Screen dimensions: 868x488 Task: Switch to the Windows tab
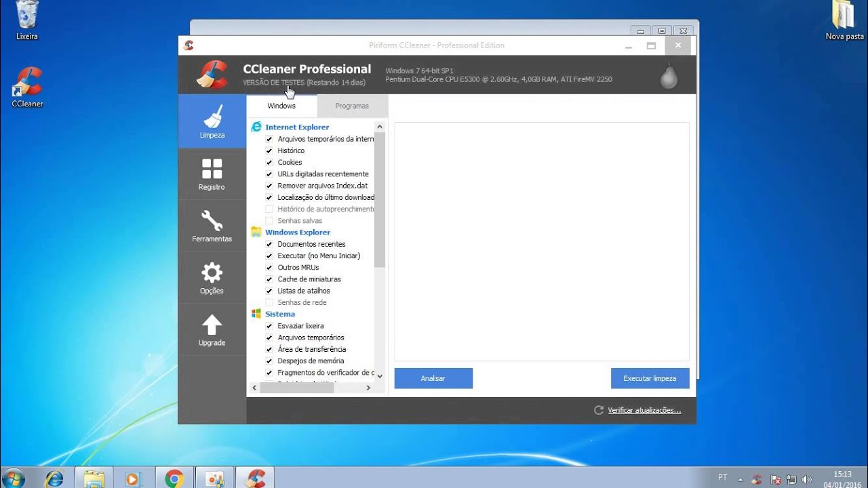(x=281, y=106)
